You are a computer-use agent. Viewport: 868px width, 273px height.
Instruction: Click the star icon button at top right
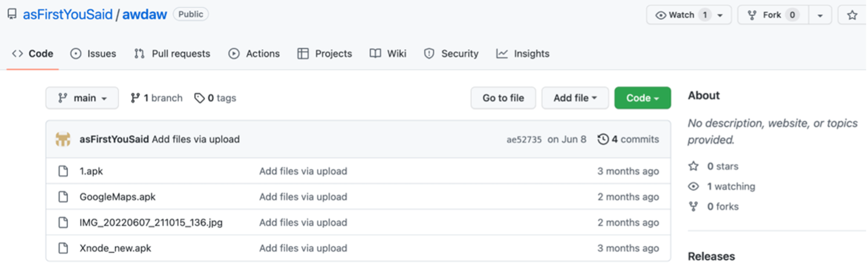point(852,15)
